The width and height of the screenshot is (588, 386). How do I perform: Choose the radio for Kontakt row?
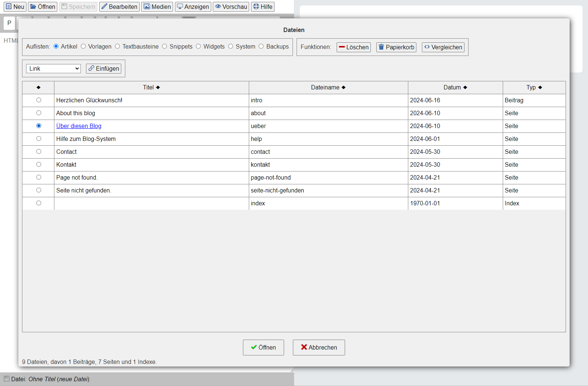click(x=39, y=164)
